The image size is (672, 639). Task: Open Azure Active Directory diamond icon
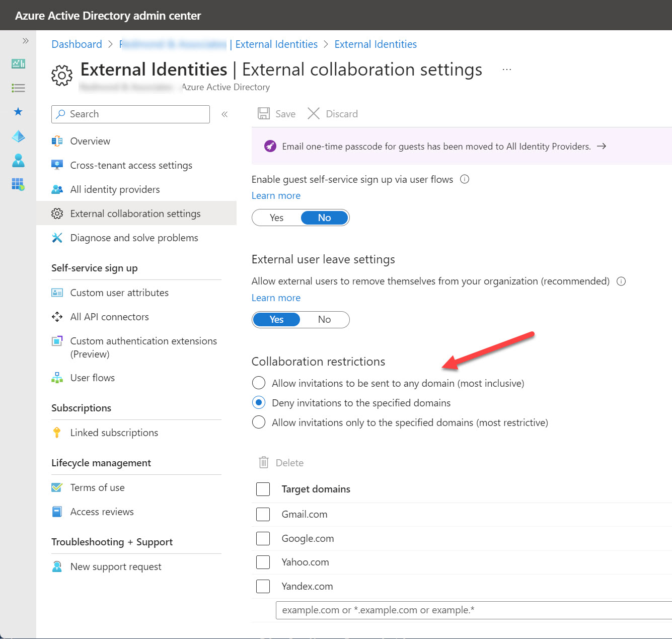(18, 136)
